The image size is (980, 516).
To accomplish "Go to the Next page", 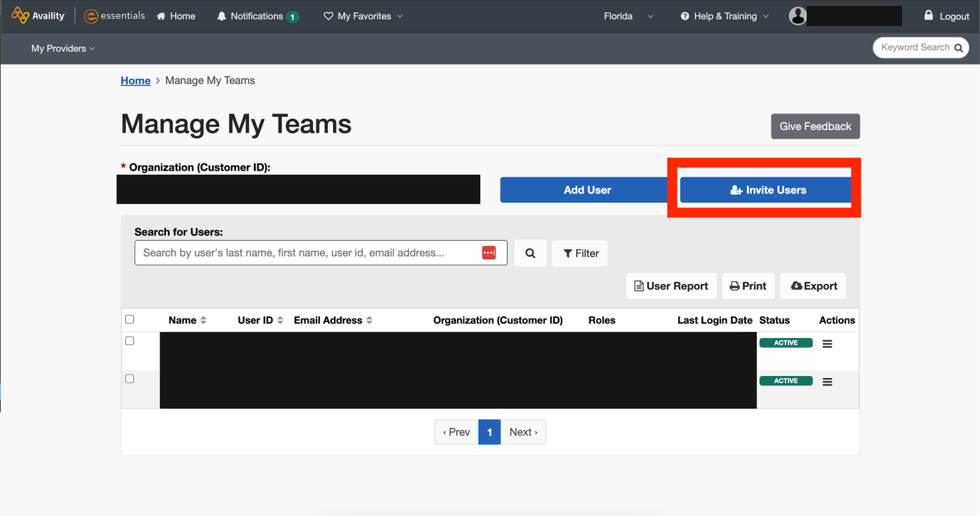I will pos(524,432).
